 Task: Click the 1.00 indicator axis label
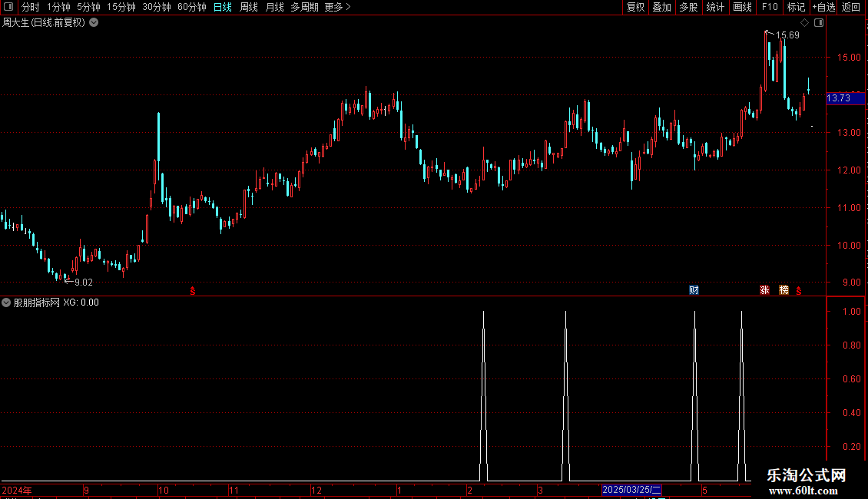[x=851, y=312]
